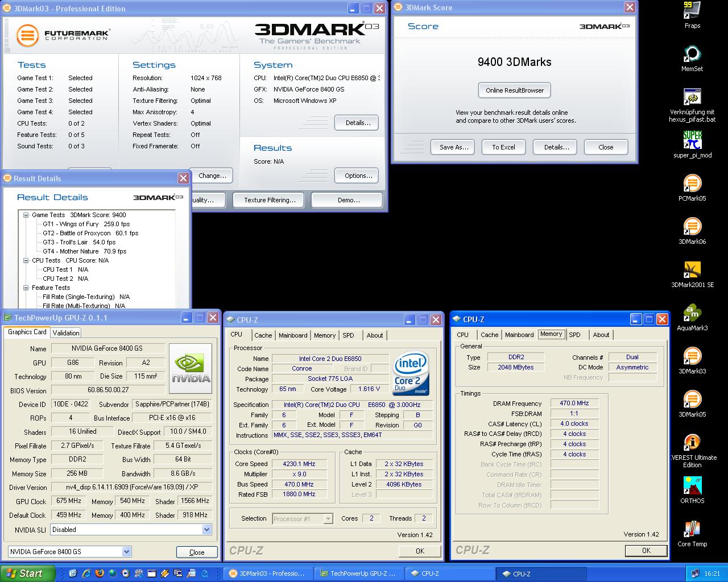
Task: Launch PCMark05 from the desktop
Action: [x=692, y=188]
